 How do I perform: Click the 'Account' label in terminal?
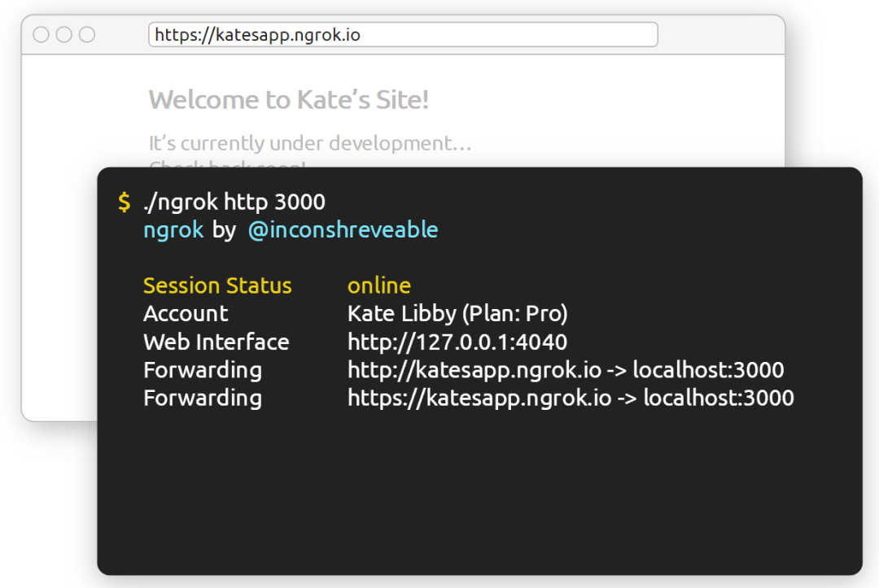186,314
